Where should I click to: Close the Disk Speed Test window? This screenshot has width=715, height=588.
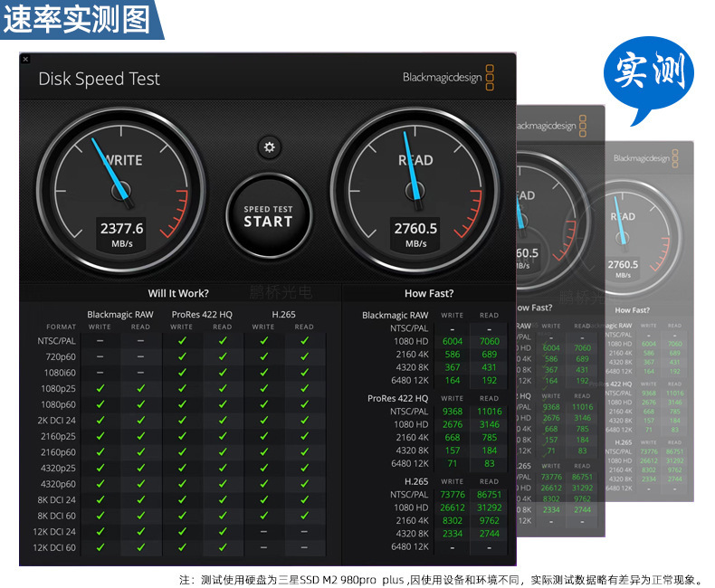pyautogui.click(x=25, y=60)
